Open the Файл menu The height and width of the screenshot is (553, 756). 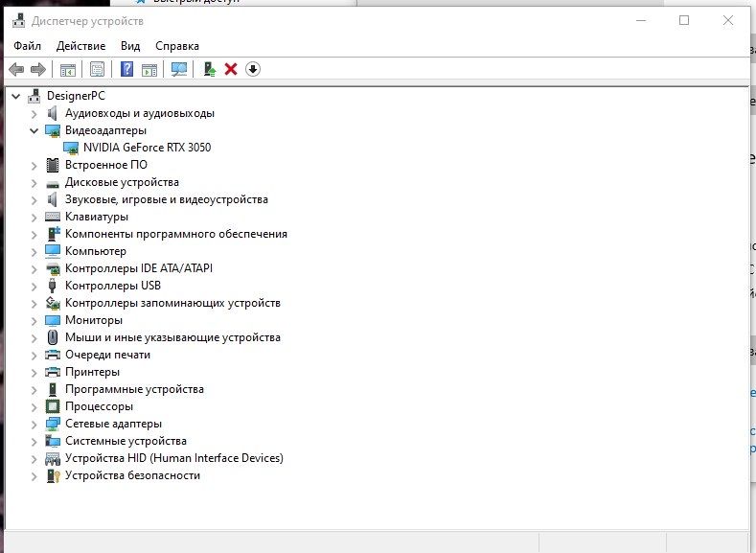point(27,46)
